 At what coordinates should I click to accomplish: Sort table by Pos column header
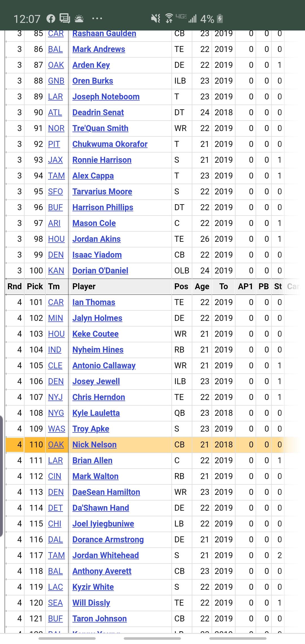tap(181, 286)
